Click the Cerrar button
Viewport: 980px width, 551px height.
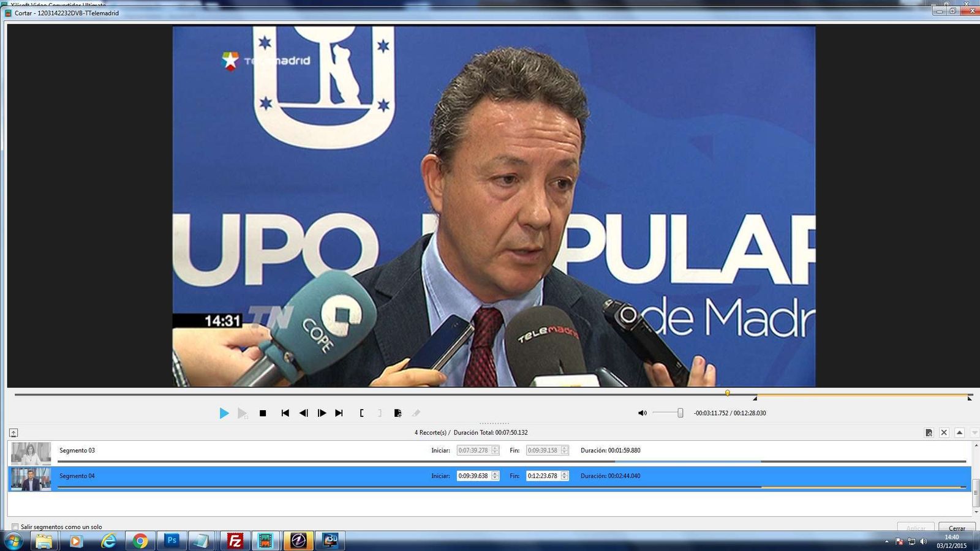[957, 528]
